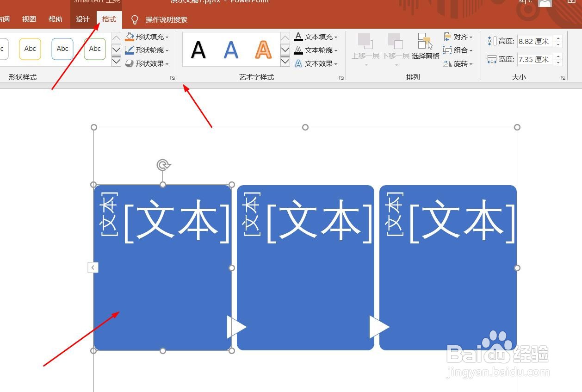Expand SmartArt text pane arrow
Image resolution: width=582 pixels, height=392 pixels.
tap(93, 267)
